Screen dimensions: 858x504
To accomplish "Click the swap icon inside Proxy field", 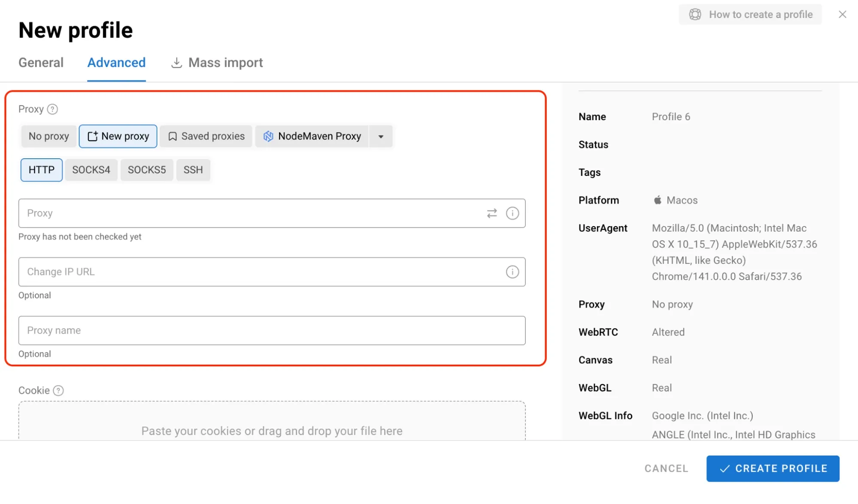I will click(x=492, y=213).
